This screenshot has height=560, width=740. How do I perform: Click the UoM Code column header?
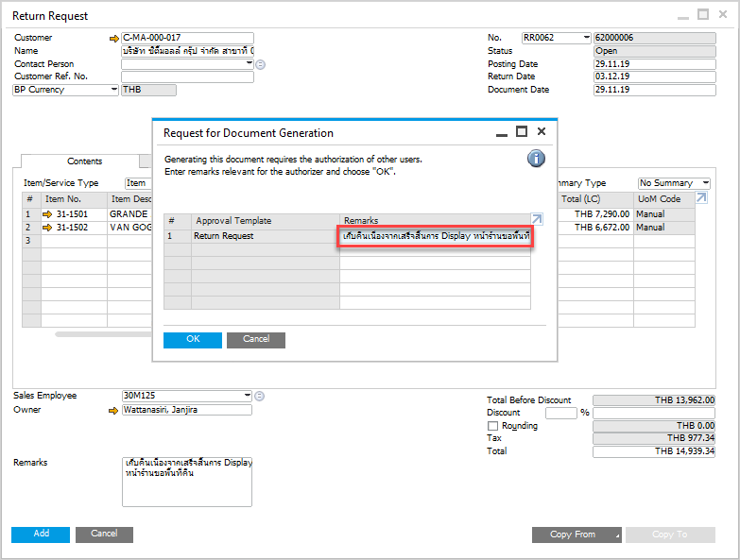[x=664, y=199]
